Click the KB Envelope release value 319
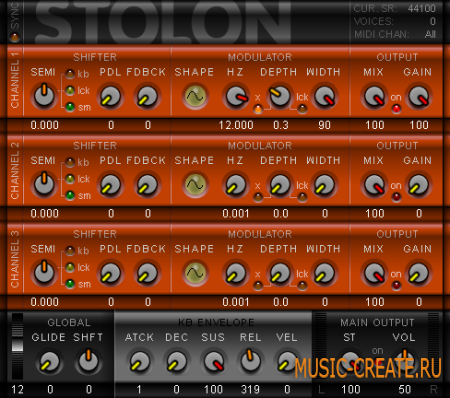Screen dimensions: 450x398 coord(250,389)
